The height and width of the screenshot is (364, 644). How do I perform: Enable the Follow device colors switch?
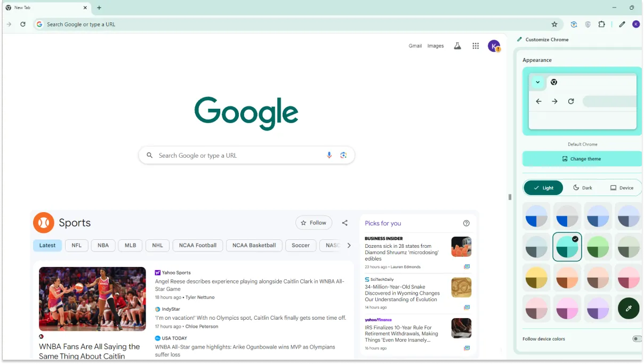point(637,339)
